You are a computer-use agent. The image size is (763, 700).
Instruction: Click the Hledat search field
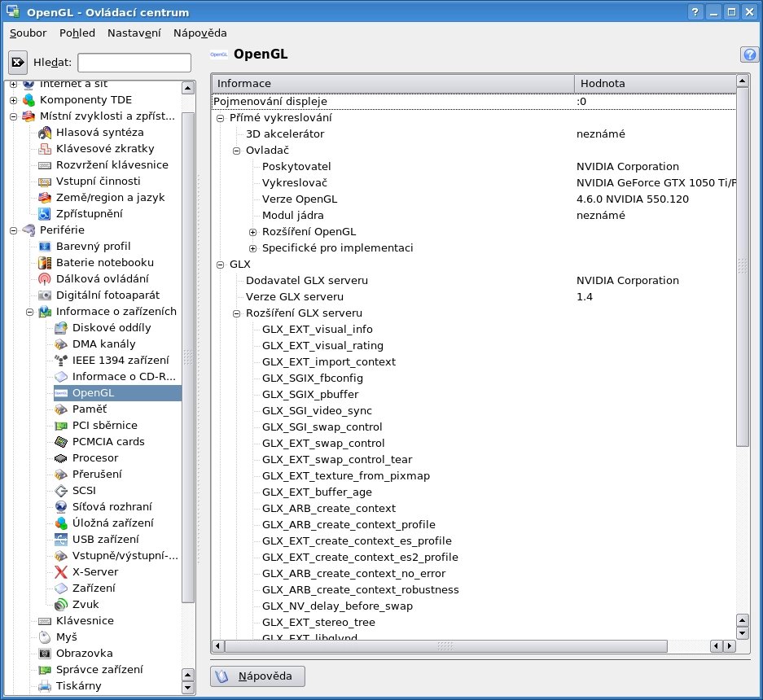(134, 62)
